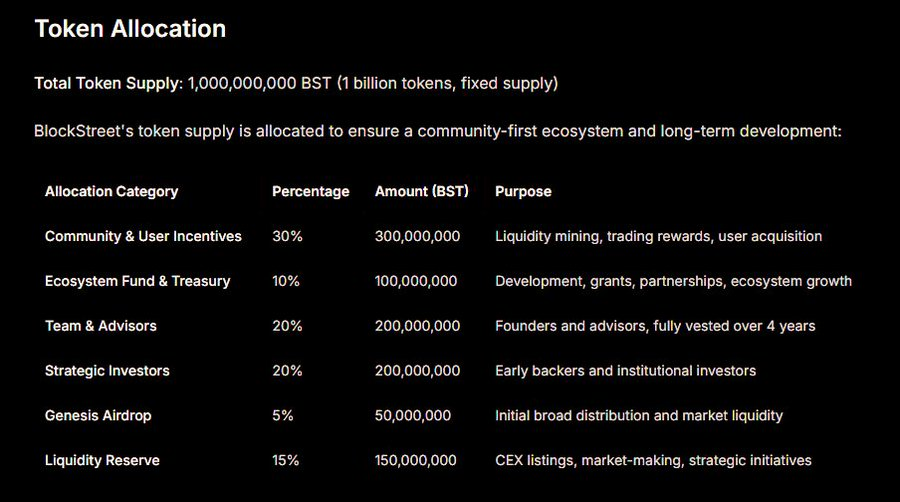Click the Percentage column header

(310, 191)
